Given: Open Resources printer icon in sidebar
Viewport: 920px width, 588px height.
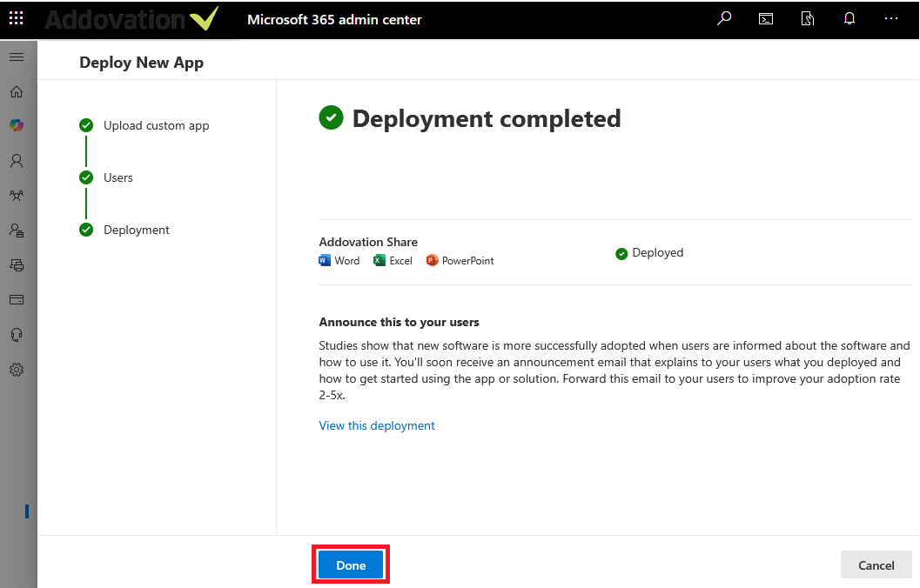Looking at the screenshot, I should pos(17,264).
